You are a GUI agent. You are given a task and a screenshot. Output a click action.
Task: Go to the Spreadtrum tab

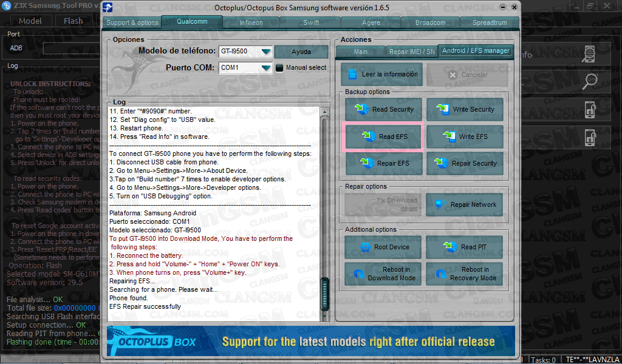490,22
